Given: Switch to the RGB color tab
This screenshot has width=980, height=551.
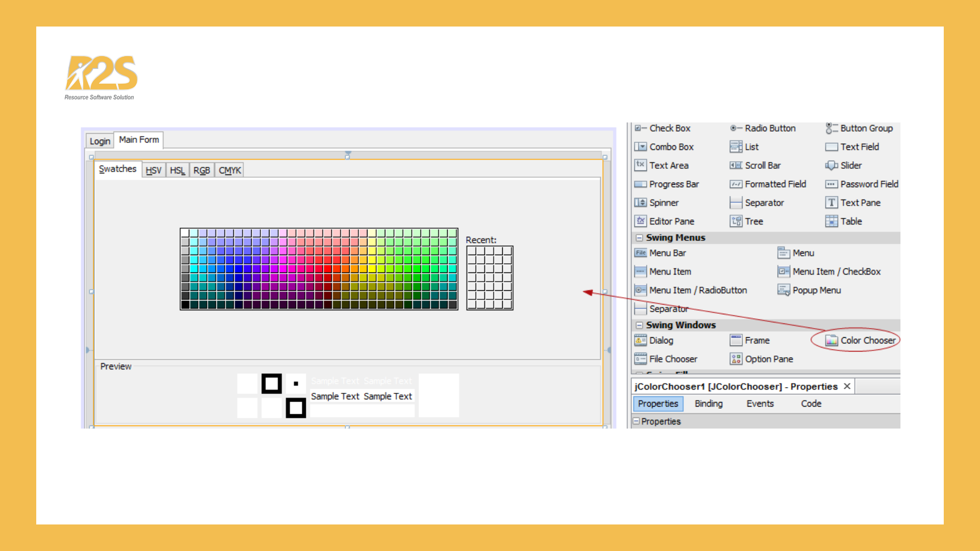Looking at the screenshot, I should 202,170.
